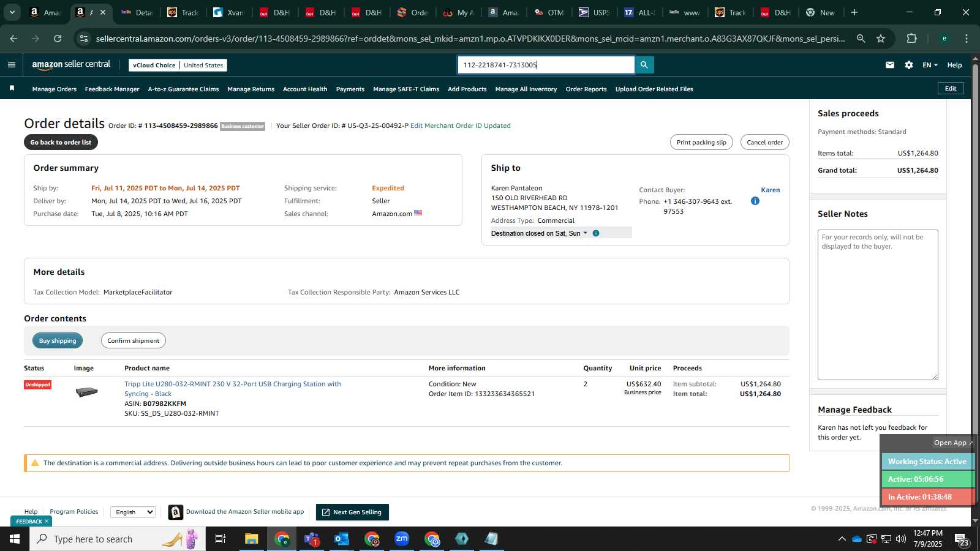
Task: Click the volume speaker tray icon
Action: point(901,539)
